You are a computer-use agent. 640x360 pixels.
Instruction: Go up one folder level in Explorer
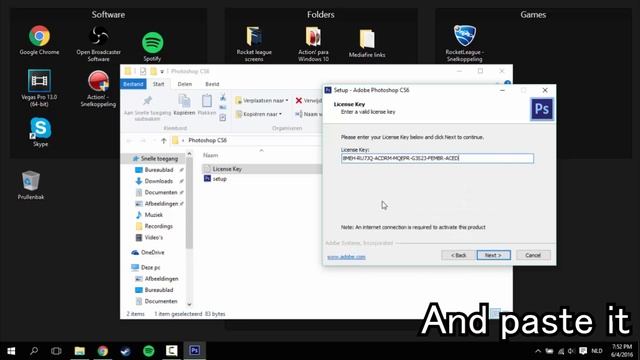[x=164, y=140]
